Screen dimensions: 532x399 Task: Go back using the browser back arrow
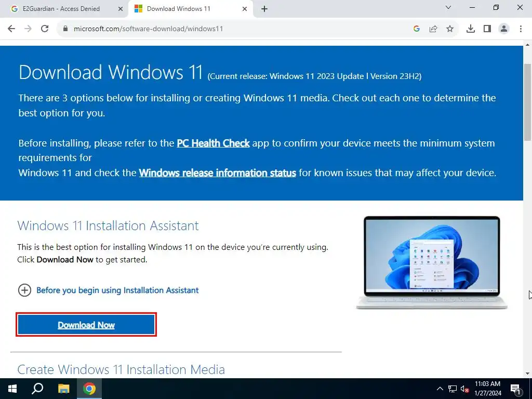click(x=11, y=29)
